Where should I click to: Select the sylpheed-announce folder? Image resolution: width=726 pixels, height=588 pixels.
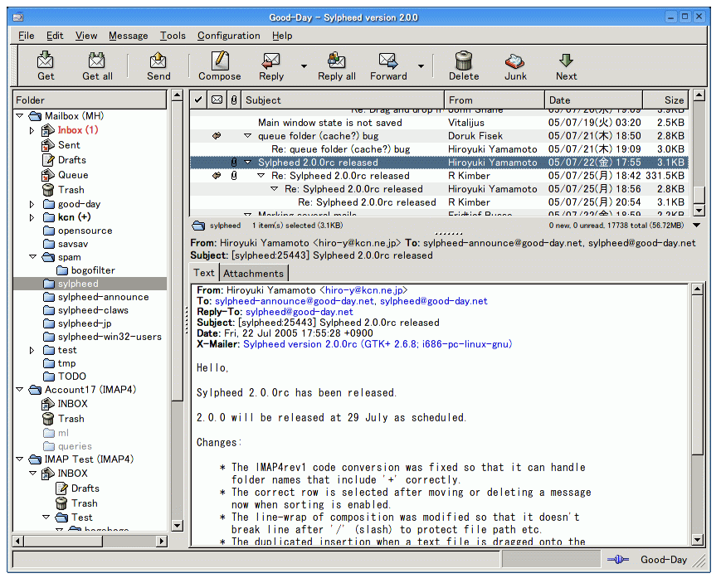pos(95,297)
